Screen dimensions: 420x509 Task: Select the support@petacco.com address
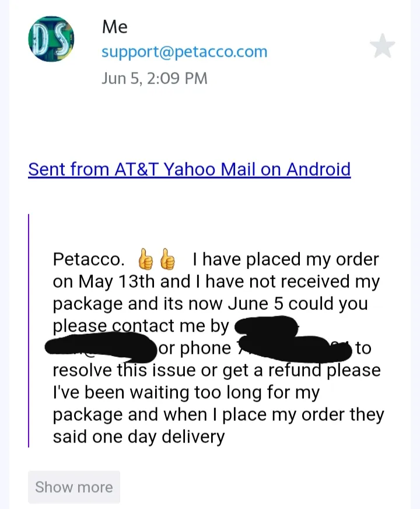184,51
